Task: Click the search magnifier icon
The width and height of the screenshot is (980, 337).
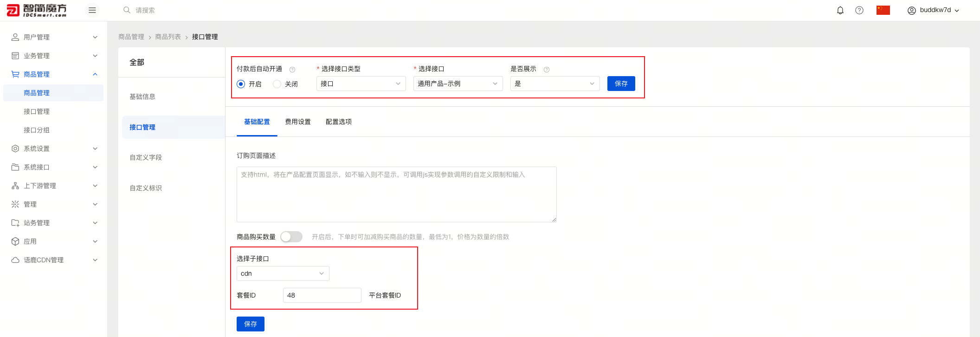Action: click(x=127, y=10)
